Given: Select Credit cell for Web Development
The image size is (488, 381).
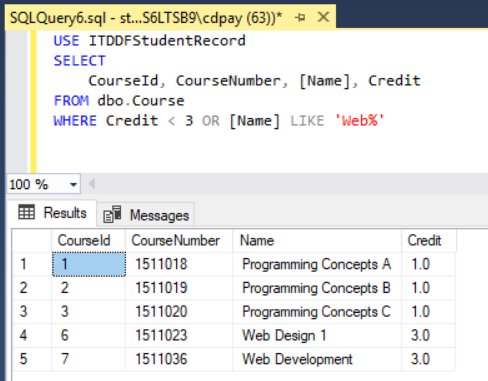Looking at the screenshot, I should 429,359.
